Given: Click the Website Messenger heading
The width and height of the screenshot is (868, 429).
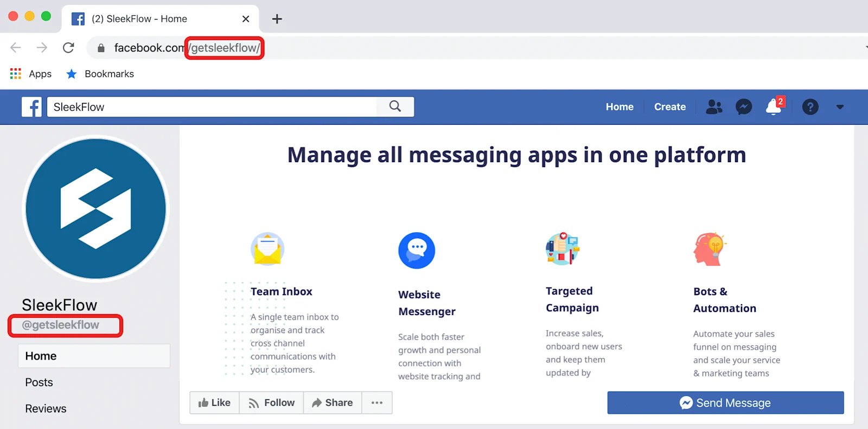Looking at the screenshot, I should tap(427, 303).
